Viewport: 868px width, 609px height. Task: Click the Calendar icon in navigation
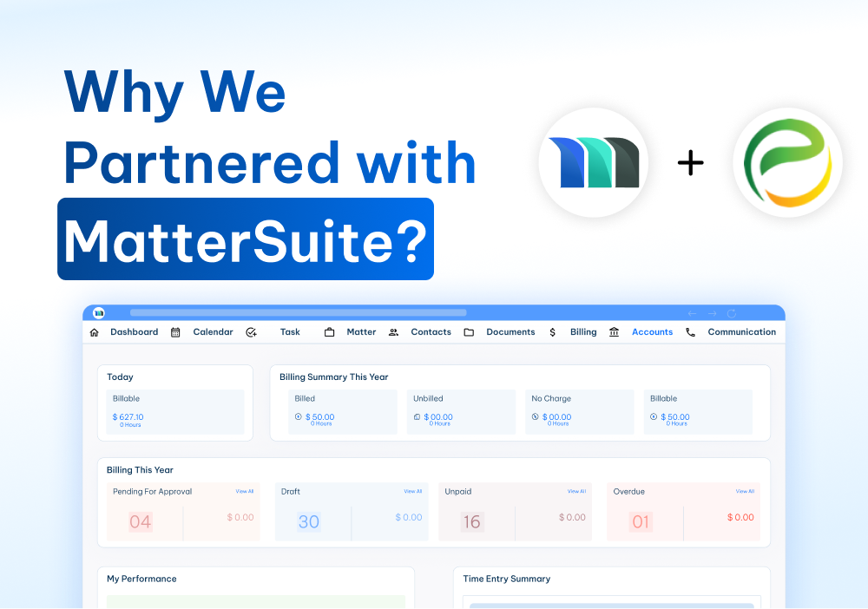point(175,332)
